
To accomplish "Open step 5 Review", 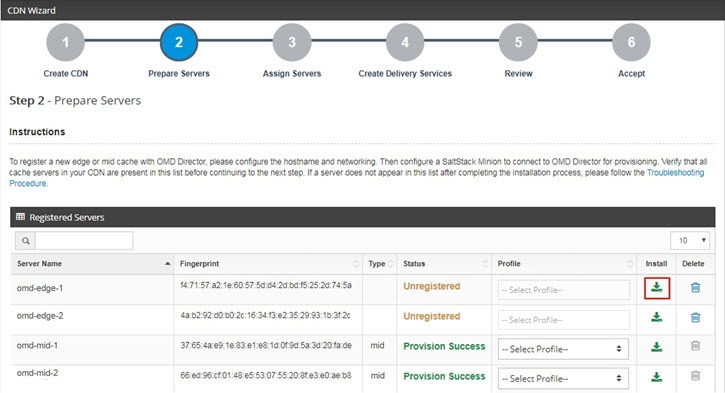I will pyautogui.click(x=518, y=42).
